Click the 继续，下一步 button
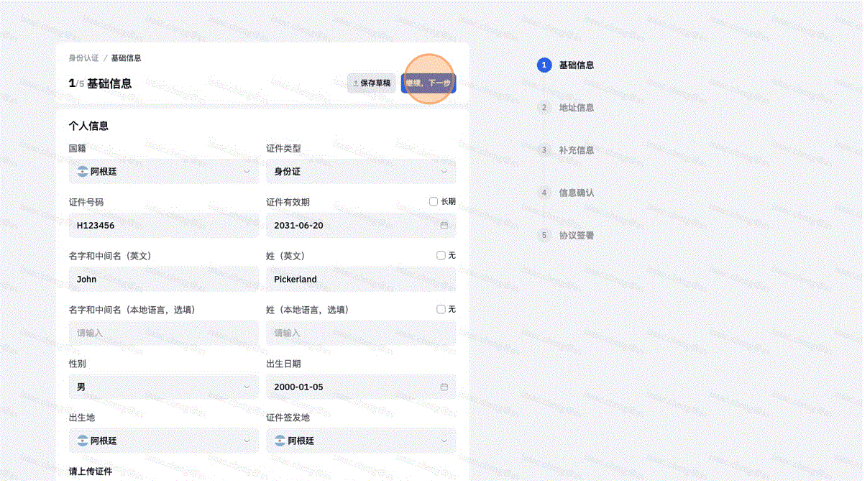Screen dimensions: 864x481 428,83
